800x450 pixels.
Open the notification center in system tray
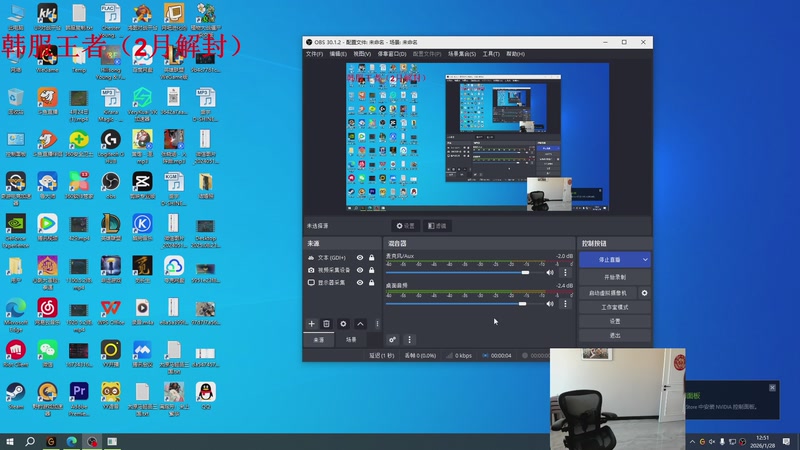(786, 441)
